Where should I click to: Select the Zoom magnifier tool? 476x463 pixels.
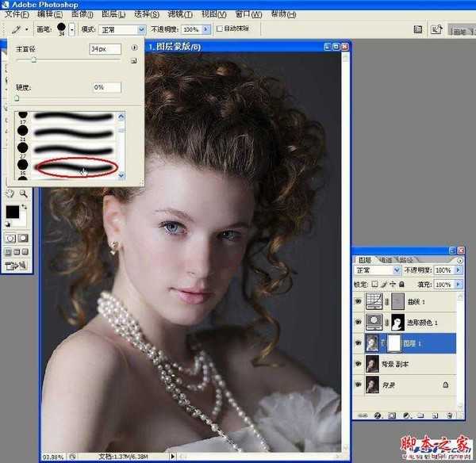point(24,193)
